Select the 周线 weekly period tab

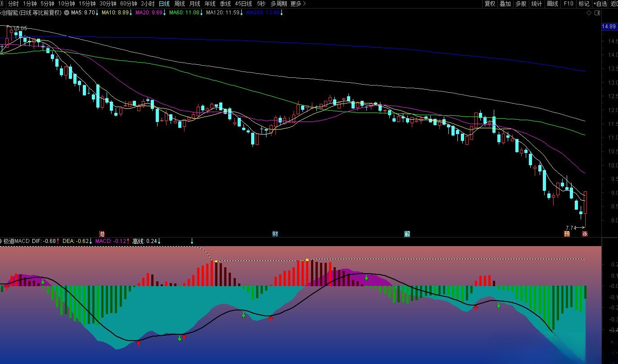tap(179, 4)
